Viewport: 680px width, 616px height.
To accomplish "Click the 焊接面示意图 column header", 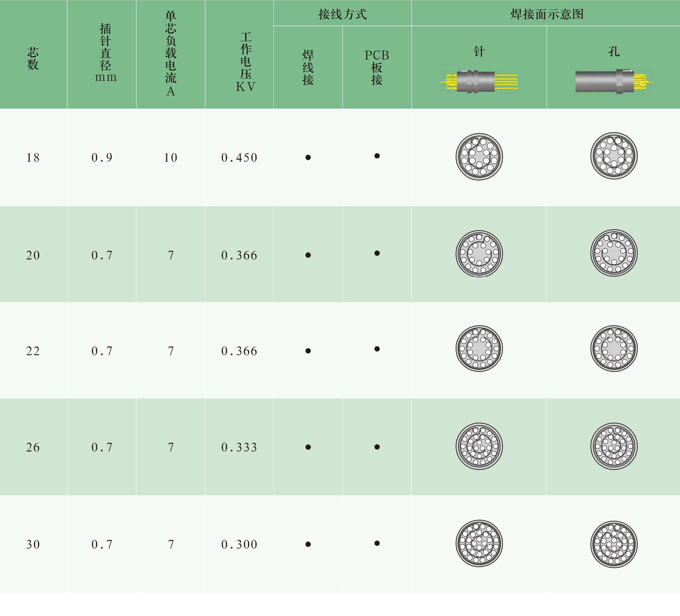I will coord(547,14).
